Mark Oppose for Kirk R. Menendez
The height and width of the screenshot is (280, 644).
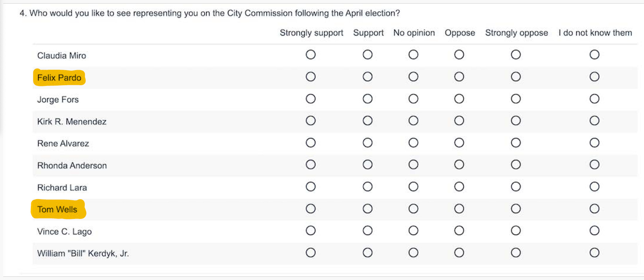pyautogui.click(x=459, y=121)
